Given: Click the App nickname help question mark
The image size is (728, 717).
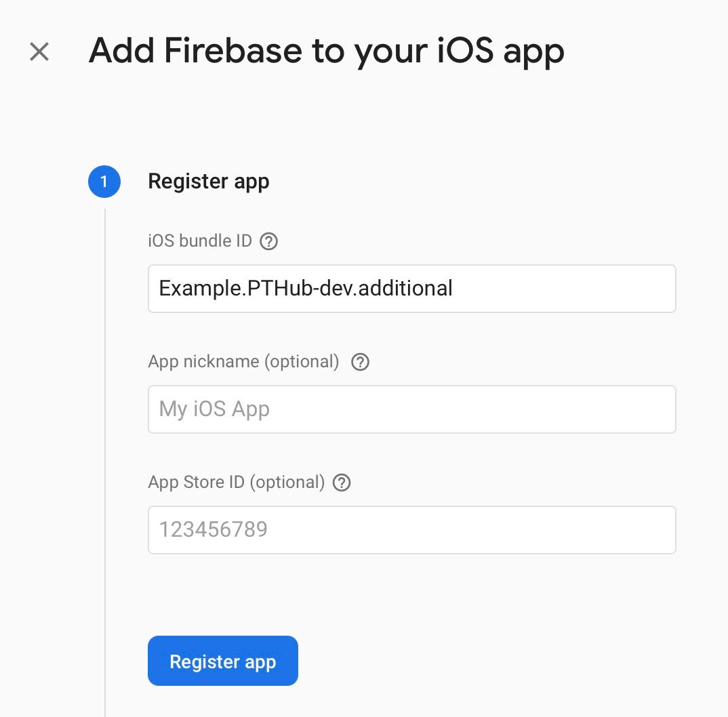Looking at the screenshot, I should pos(360,362).
